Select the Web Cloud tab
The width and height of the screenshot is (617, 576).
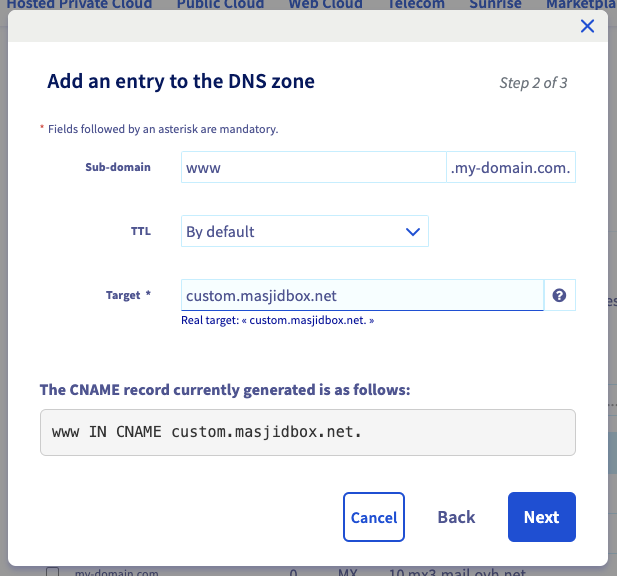coord(325,4)
